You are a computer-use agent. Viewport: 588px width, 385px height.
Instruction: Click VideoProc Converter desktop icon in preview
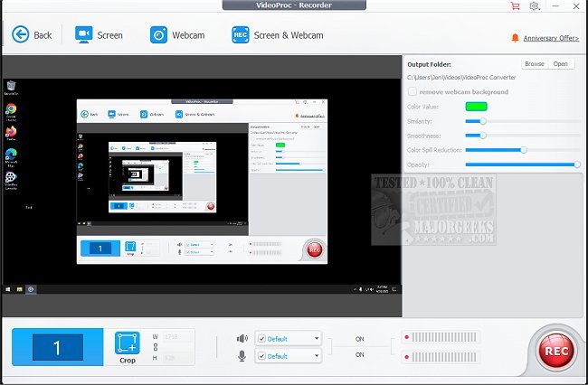coord(11,181)
